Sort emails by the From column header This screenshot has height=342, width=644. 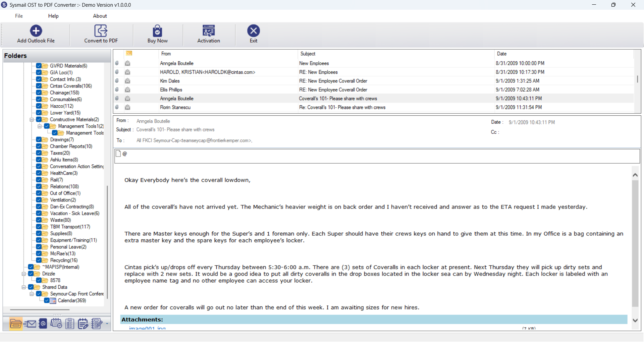228,54
